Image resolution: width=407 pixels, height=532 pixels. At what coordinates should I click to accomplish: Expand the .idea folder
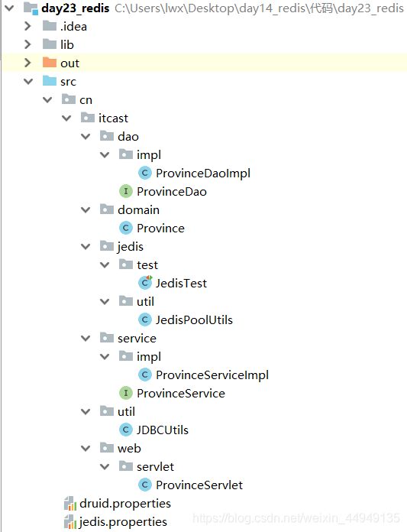[x=27, y=26]
